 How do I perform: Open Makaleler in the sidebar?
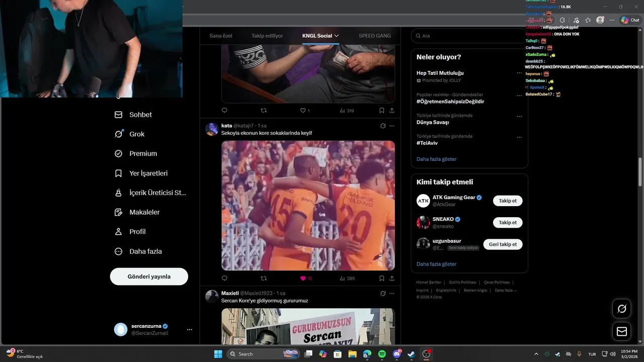click(137, 212)
